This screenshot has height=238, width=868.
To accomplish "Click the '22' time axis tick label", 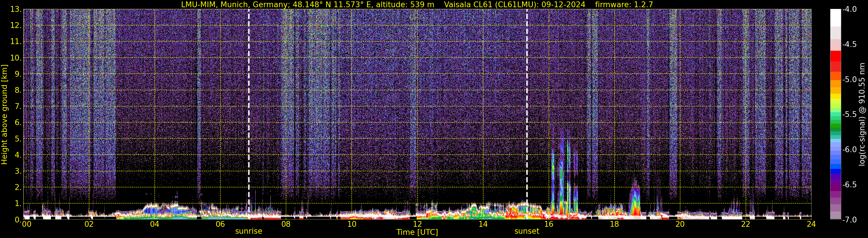I will 746,224.
